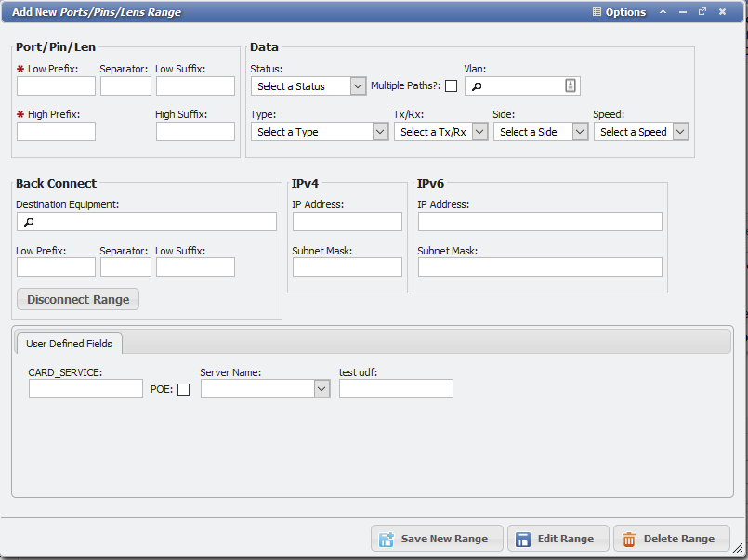
Task: Open the Server Name dropdown menu
Action: click(x=322, y=388)
